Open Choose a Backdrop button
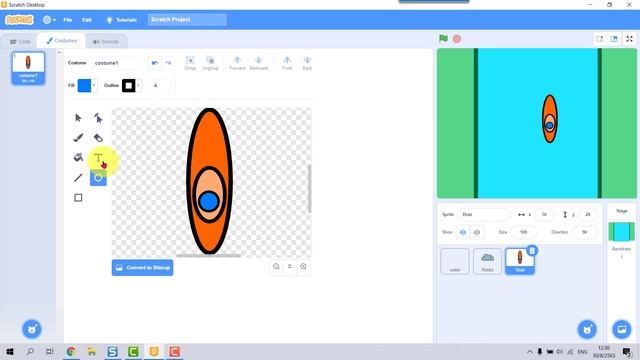640x360 pixels. pyautogui.click(x=622, y=329)
